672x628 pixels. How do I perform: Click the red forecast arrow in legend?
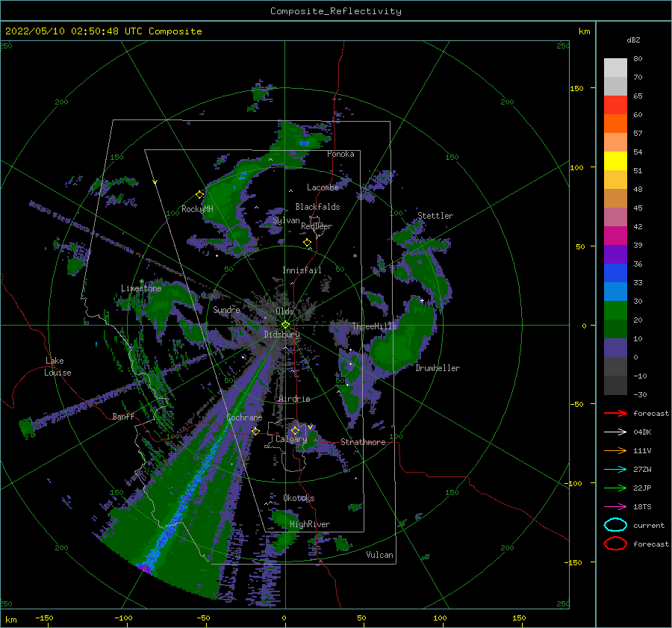[x=615, y=413]
